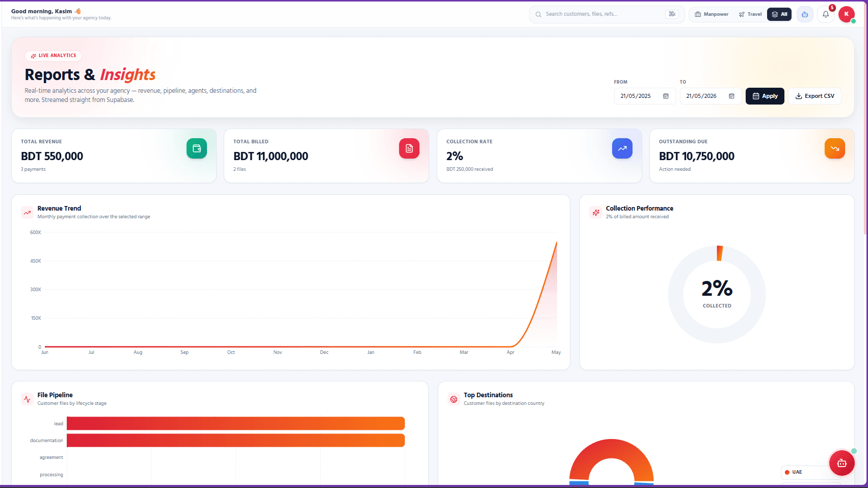
Task: Click the May axis label
Action: [x=556, y=352]
